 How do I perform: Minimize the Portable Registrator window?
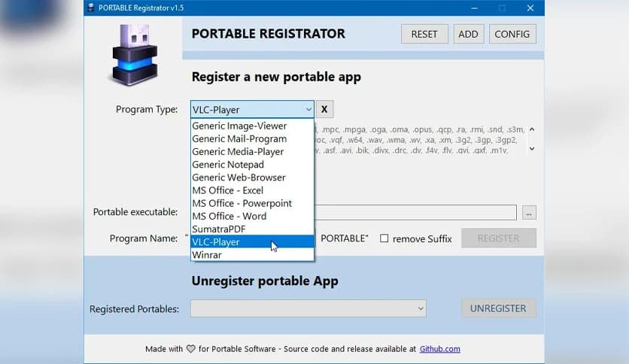coord(474,8)
